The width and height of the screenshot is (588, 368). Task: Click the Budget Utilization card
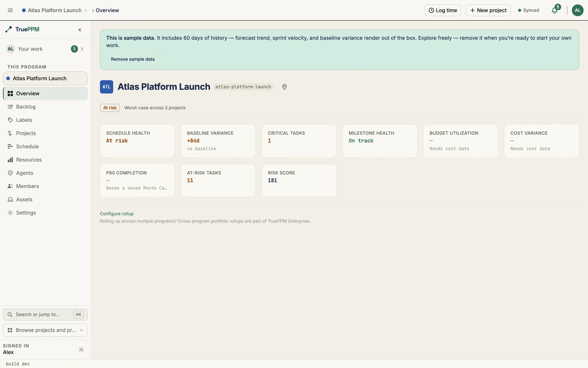coord(461,141)
